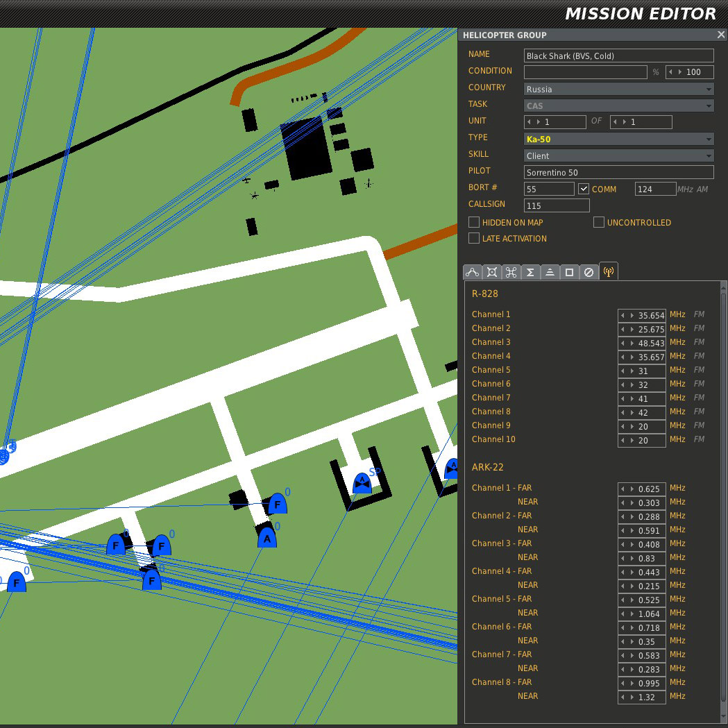Open the empty square tab icon
Screen dimensions: 728x728
[569, 272]
